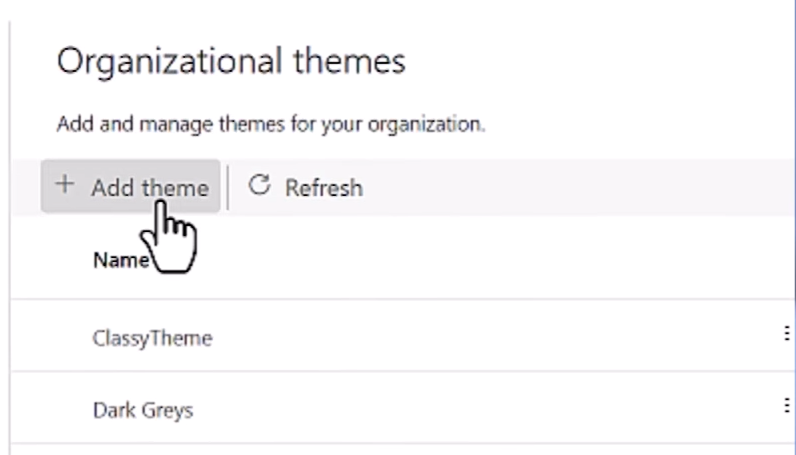Click the empty row below Dark Greys
This screenshot has width=796, height=455.
click(400, 448)
